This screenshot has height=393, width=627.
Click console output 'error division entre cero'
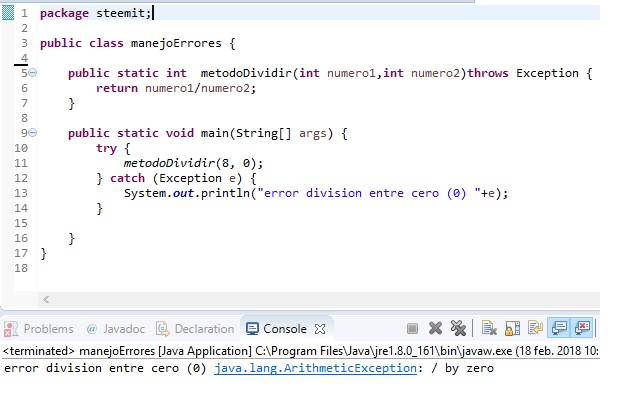click(x=92, y=368)
